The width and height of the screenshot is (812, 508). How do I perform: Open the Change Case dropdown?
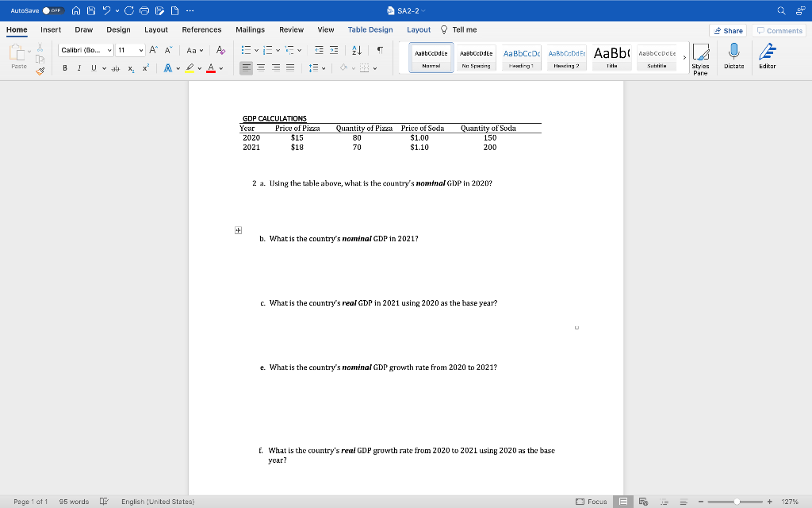click(195, 50)
